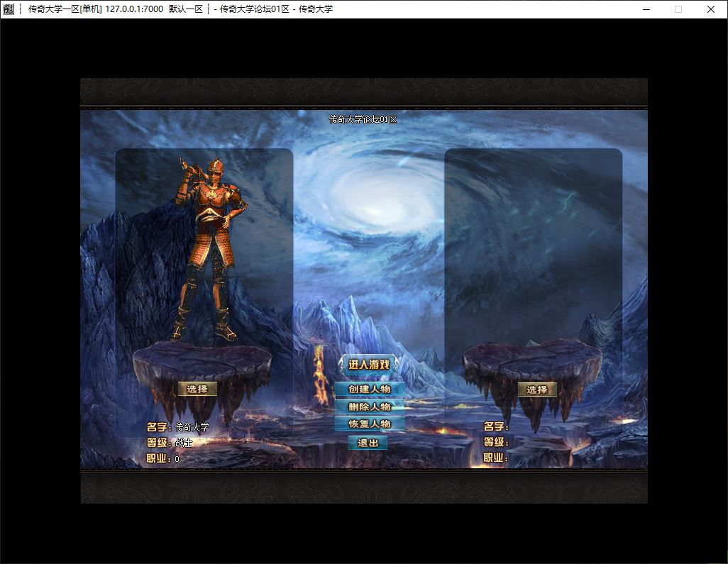Screen dimensions: 728x564
Task: Select the armored warrior character figure
Action: 210,250
